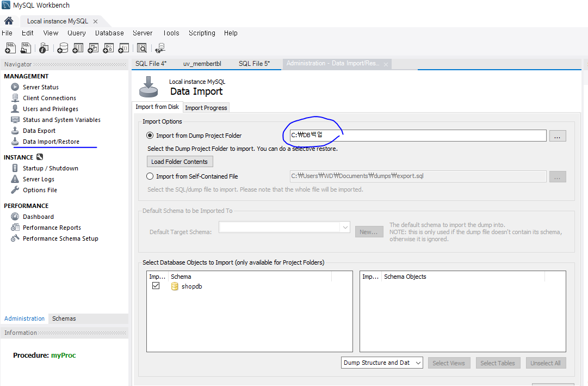Open the Edit menu
Viewport: 588px width, 386px height.
pyautogui.click(x=27, y=33)
